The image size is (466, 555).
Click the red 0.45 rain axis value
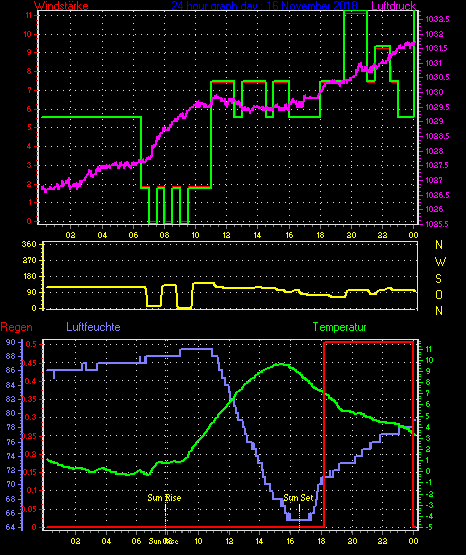(29, 364)
